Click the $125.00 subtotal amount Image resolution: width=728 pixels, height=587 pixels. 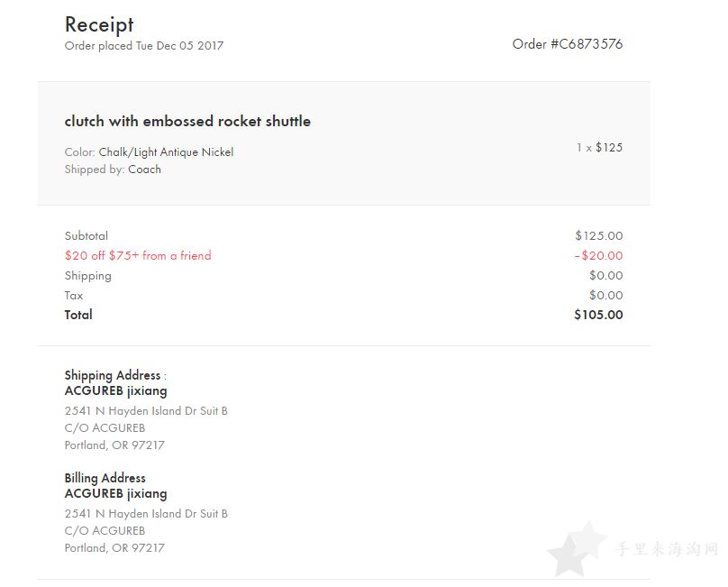(x=599, y=235)
